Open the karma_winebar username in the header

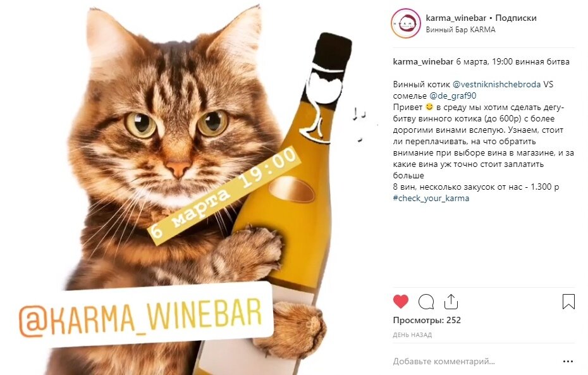pyautogui.click(x=456, y=18)
